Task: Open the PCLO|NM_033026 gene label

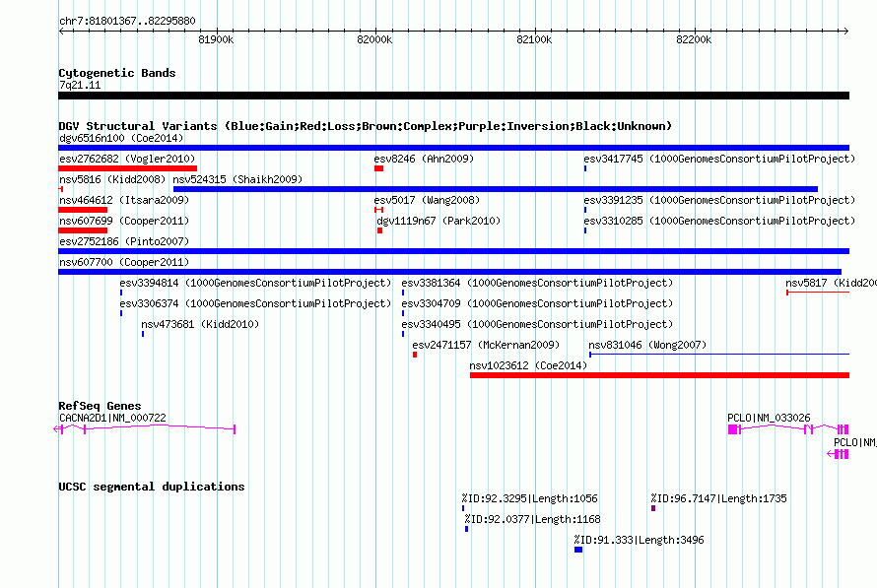Action: pyautogui.click(x=769, y=418)
